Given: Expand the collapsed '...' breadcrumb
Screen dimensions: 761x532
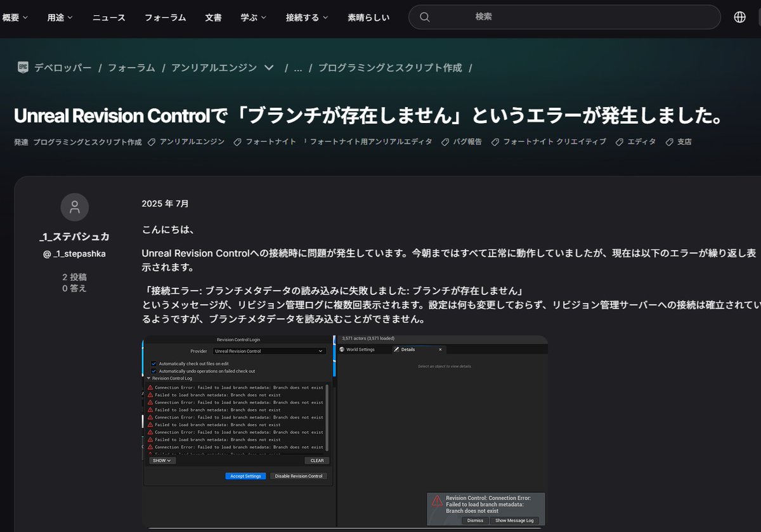Looking at the screenshot, I should 297,68.
